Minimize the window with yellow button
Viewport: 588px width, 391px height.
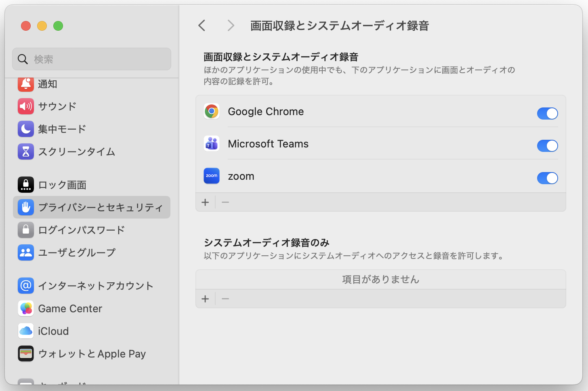pyautogui.click(x=42, y=26)
